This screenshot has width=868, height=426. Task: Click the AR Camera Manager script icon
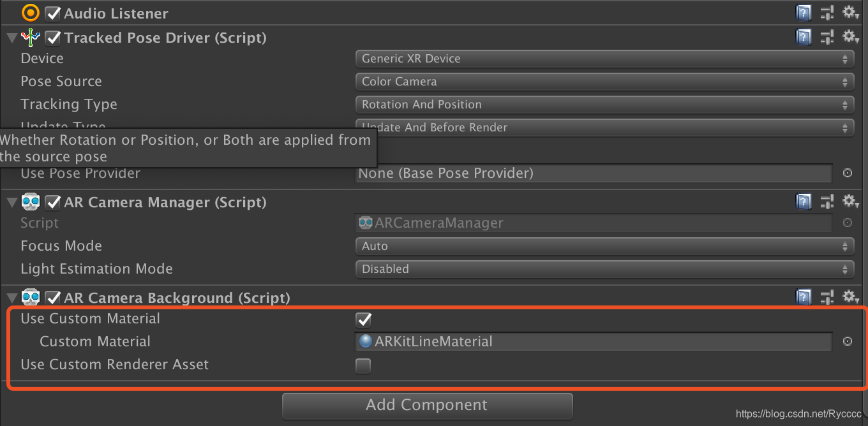tap(31, 202)
